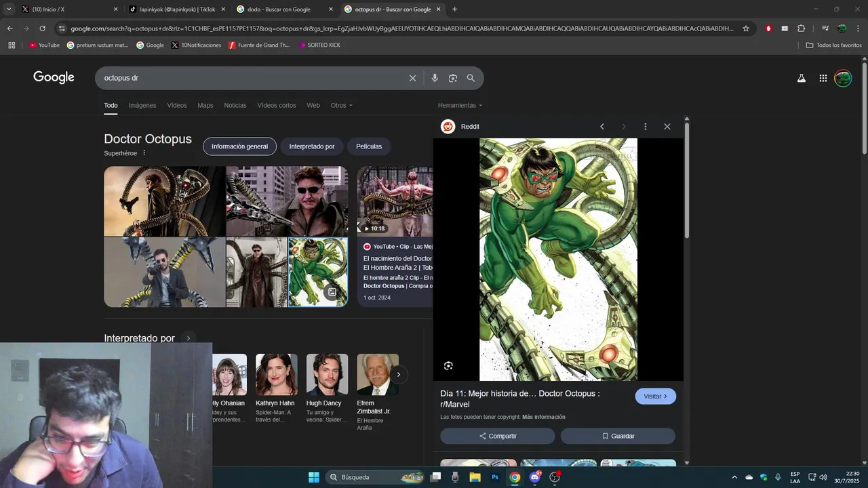Open Photoshop from the taskbar
Viewport: 868px width, 488px height.
point(495,477)
